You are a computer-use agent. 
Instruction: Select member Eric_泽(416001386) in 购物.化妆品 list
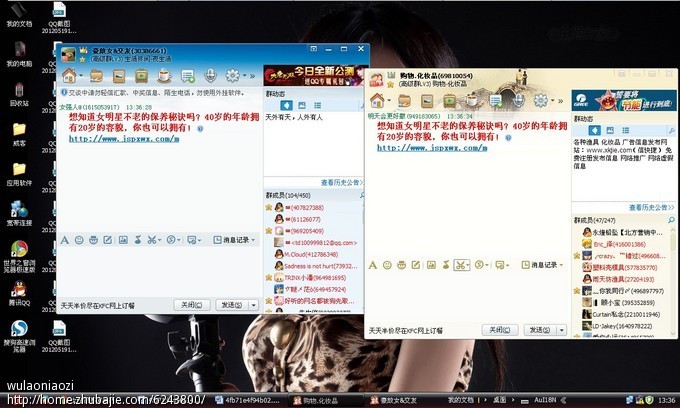(x=613, y=244)
